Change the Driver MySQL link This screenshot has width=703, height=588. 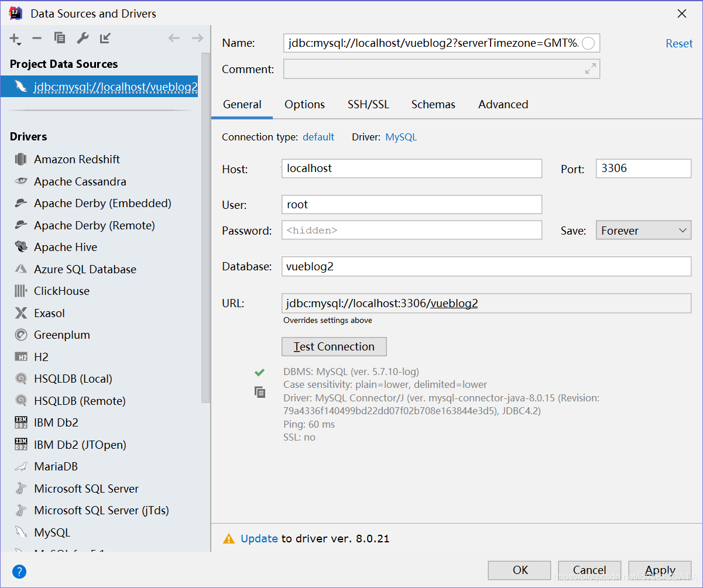pos(401,137)
